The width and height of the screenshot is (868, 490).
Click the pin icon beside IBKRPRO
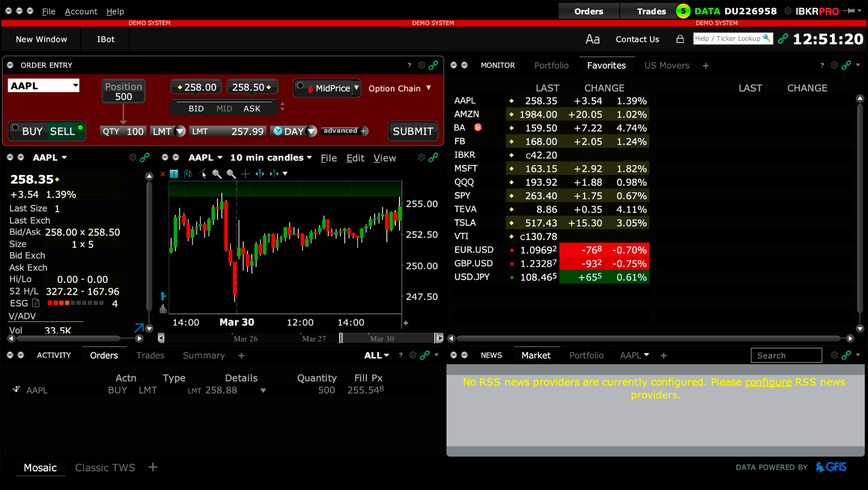[849, 11]
